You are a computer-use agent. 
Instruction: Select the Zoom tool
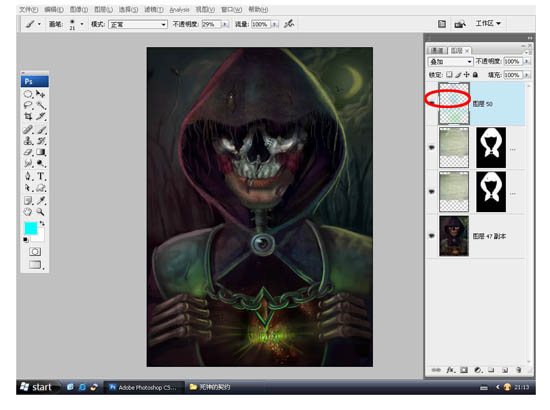pyautogui.click(x=41, y=211)
